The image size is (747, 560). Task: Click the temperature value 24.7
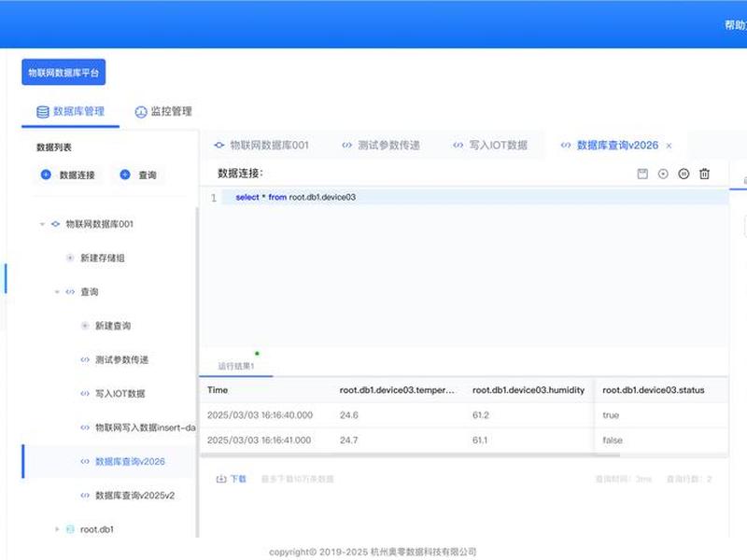pos(348,441)
